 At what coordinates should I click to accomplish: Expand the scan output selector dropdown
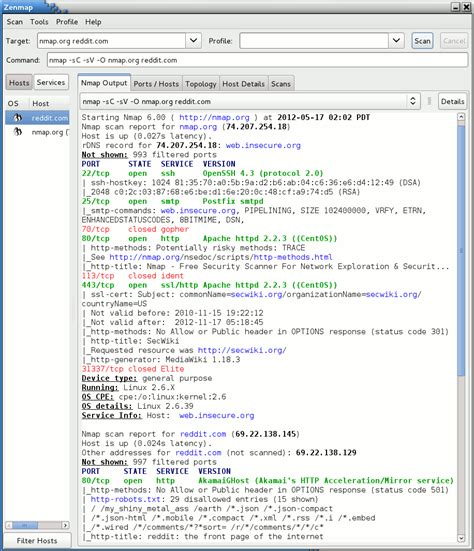(x=413, y=101)
